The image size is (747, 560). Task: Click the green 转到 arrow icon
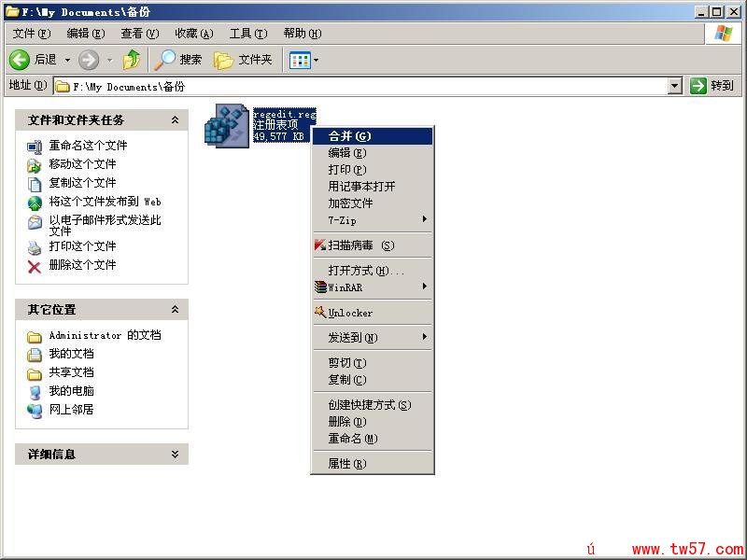pyautogui.click(x=698, y=85)
